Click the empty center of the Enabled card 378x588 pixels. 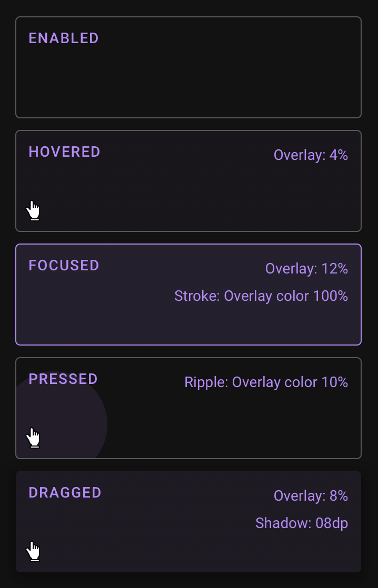pyautogui.click(x=188, y=79)
